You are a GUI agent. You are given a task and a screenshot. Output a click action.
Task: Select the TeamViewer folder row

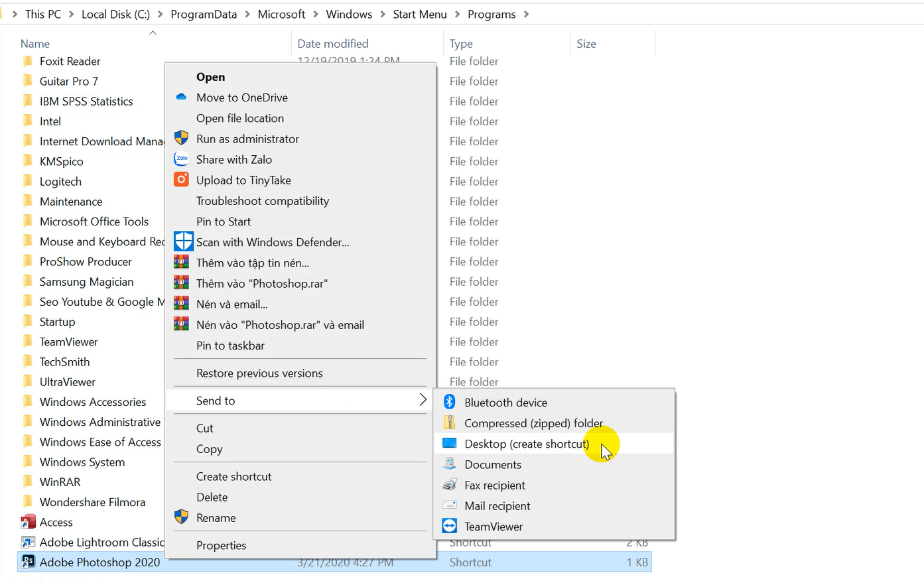[69, 342]
